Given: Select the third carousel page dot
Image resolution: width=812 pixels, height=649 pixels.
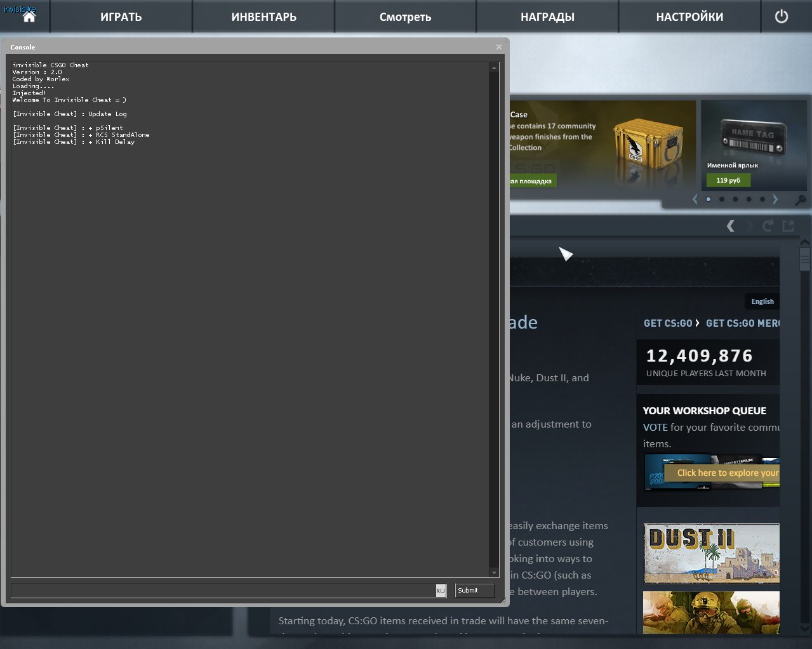Looking at the screenshot, I should [735, 199].
